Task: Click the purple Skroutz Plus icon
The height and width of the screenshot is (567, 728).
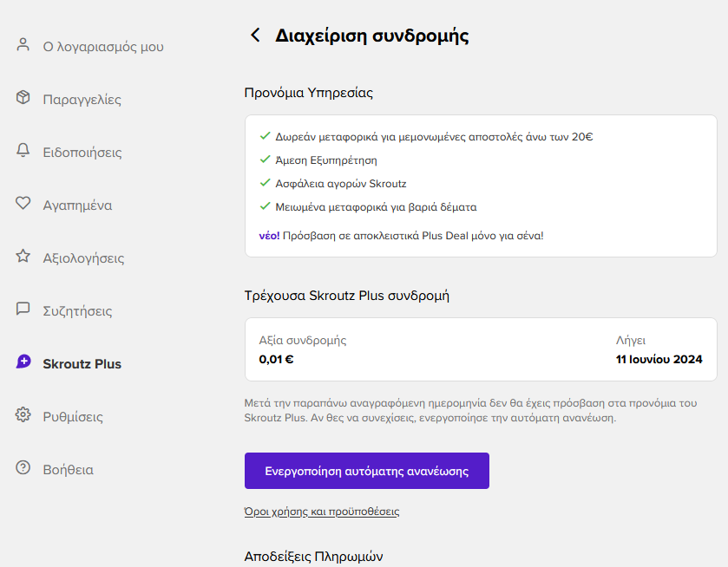Action: point(23,362)
